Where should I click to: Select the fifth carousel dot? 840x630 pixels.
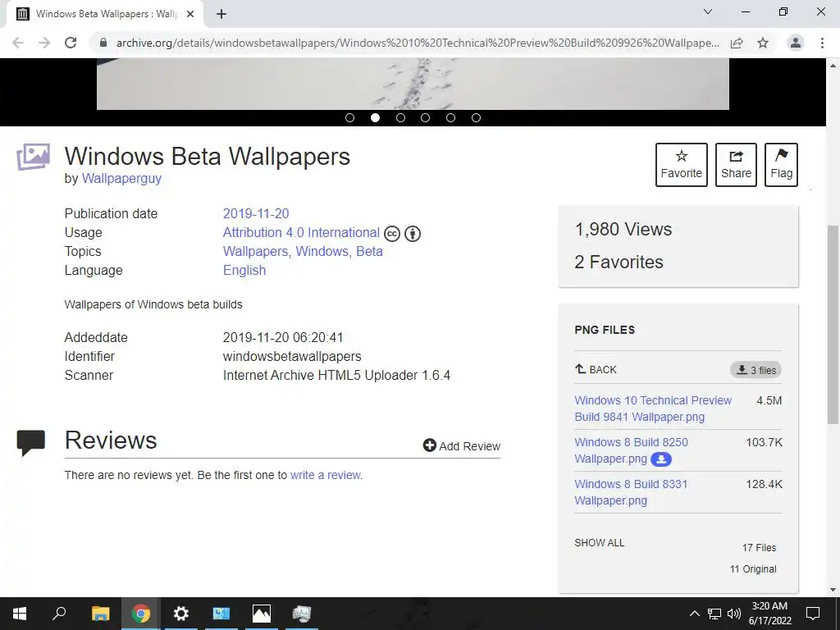(450, 118)
